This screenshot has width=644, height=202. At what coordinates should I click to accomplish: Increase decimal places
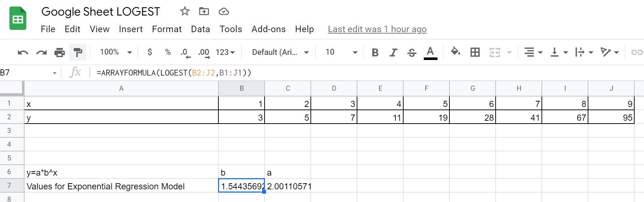pyautogui.click(x=204, y=53)
